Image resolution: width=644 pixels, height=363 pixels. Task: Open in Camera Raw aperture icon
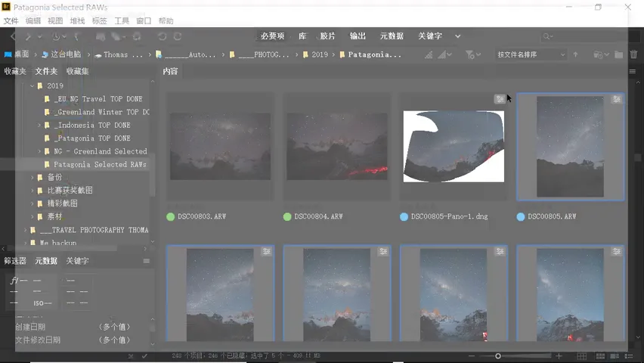pos(137,36)
